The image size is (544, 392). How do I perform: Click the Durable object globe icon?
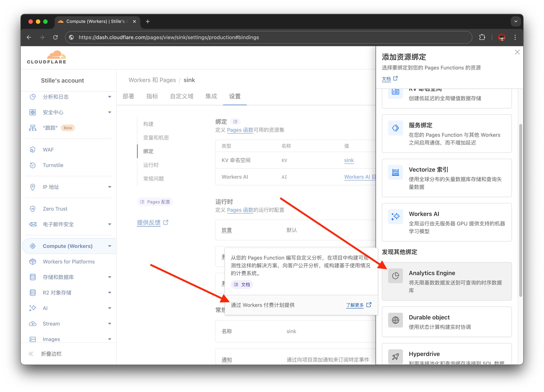click(x=395, y=320)
